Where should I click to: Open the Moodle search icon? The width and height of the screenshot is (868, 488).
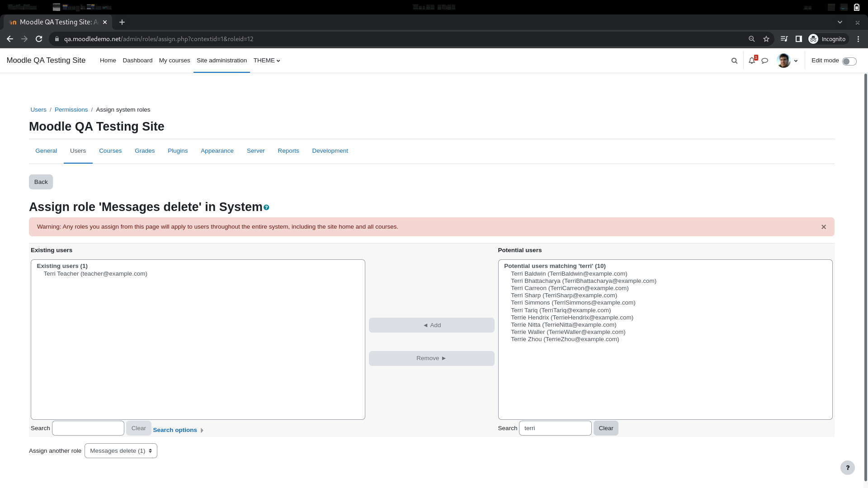(734, 61)
